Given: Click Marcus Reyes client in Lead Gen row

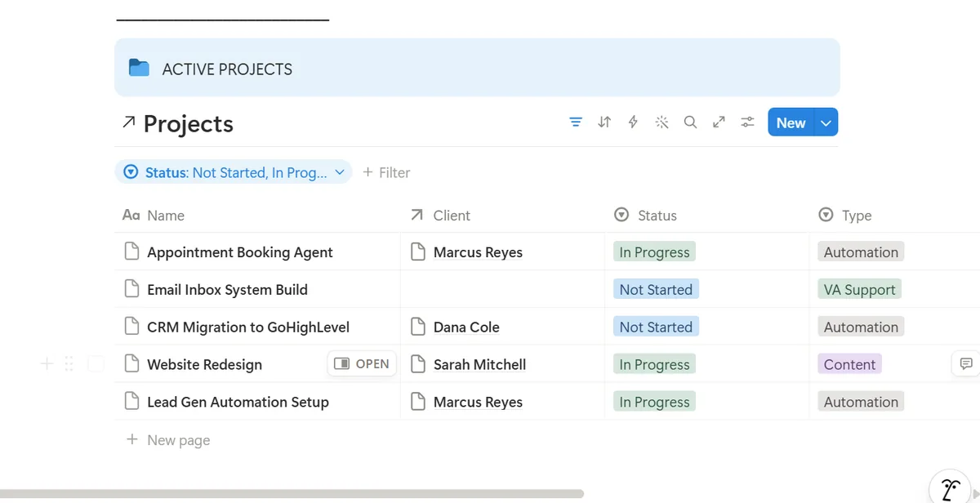Looking at the screenshot, I should tap(478, 403).
